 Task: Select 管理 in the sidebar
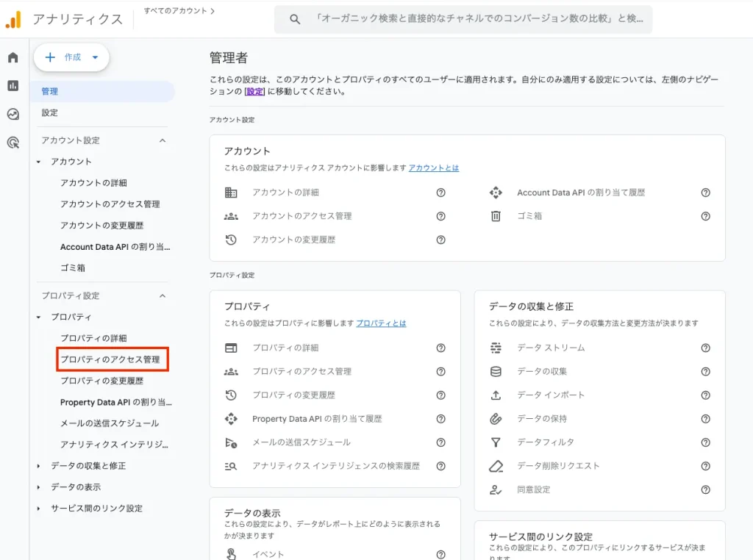(102, 91)
